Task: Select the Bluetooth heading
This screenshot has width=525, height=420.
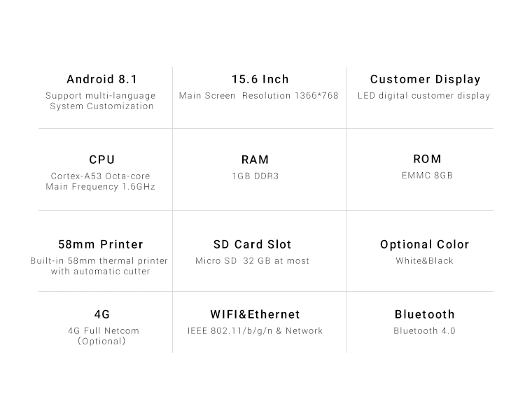Action: pyautogui.click(x=425, y=314)
